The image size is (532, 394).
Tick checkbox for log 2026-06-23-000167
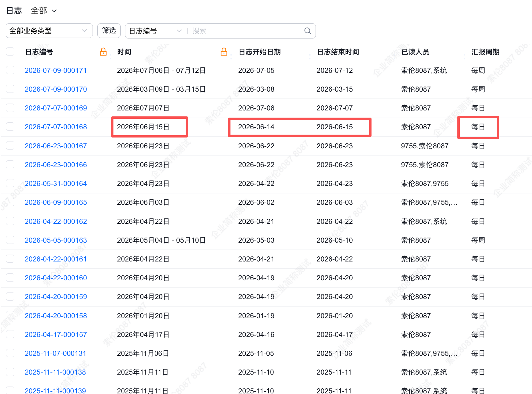10,146
